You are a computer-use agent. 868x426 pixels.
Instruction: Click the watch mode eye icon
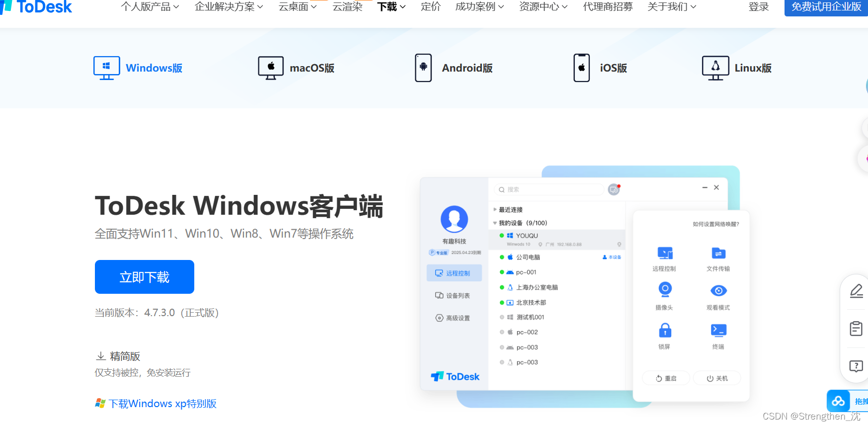point(718,290)
